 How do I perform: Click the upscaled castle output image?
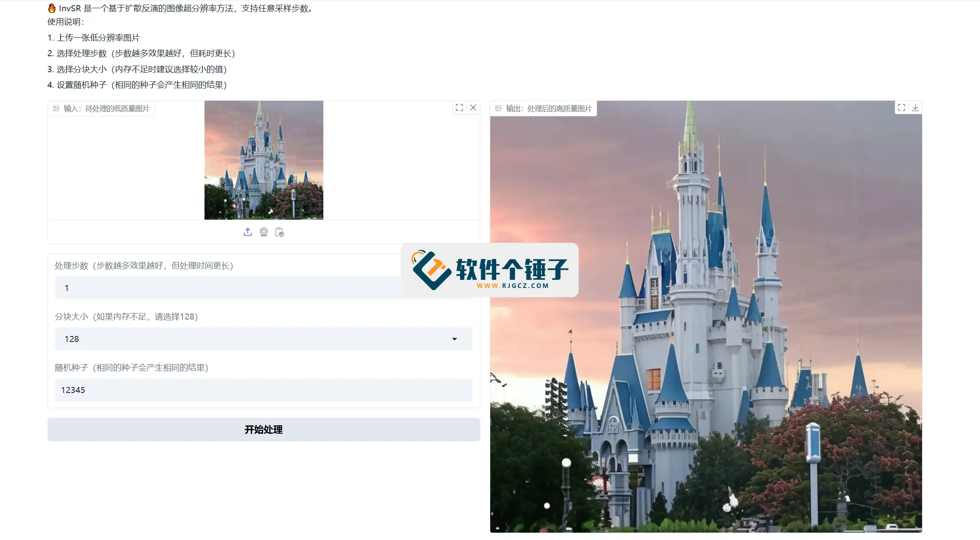point(706,316)
